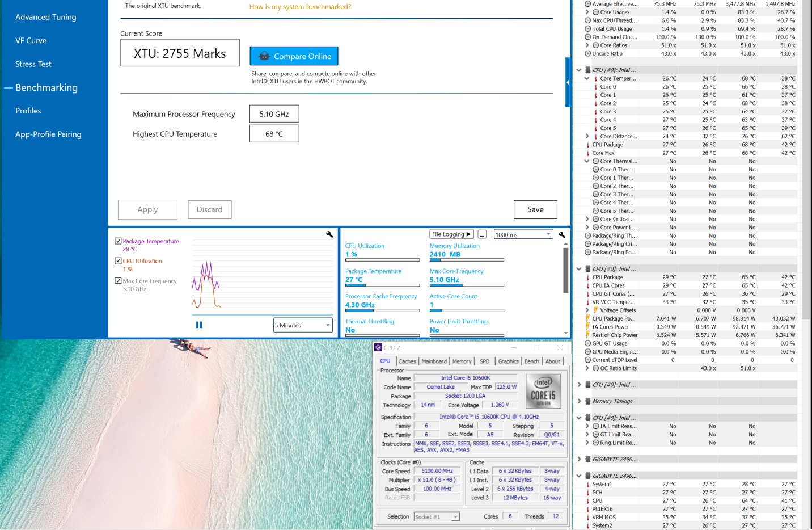The height and width of the screenshot is (530, 812).
Task: Collapse XTU panel with blue side arrow
Action: pos(568,82)
